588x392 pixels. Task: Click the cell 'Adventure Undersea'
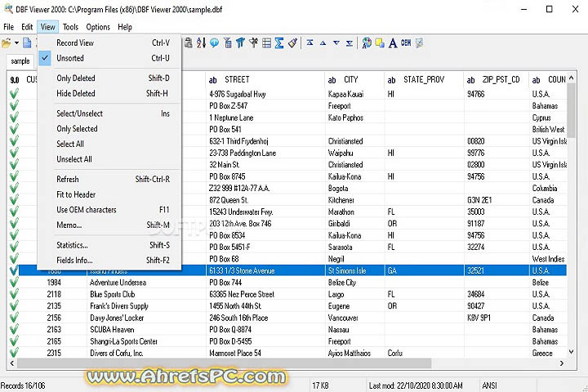pyautogui.click(x=147, y=282)
